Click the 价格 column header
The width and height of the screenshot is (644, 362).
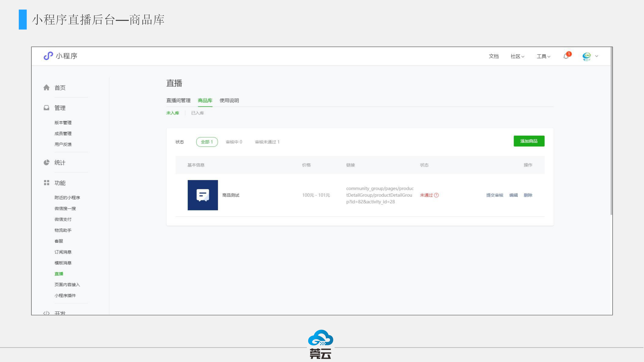click(306, 165)
